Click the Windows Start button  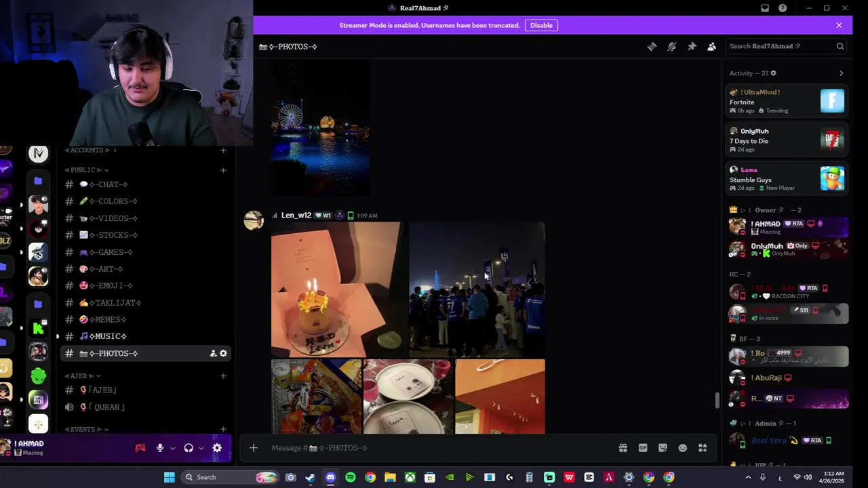click(169, 477)
